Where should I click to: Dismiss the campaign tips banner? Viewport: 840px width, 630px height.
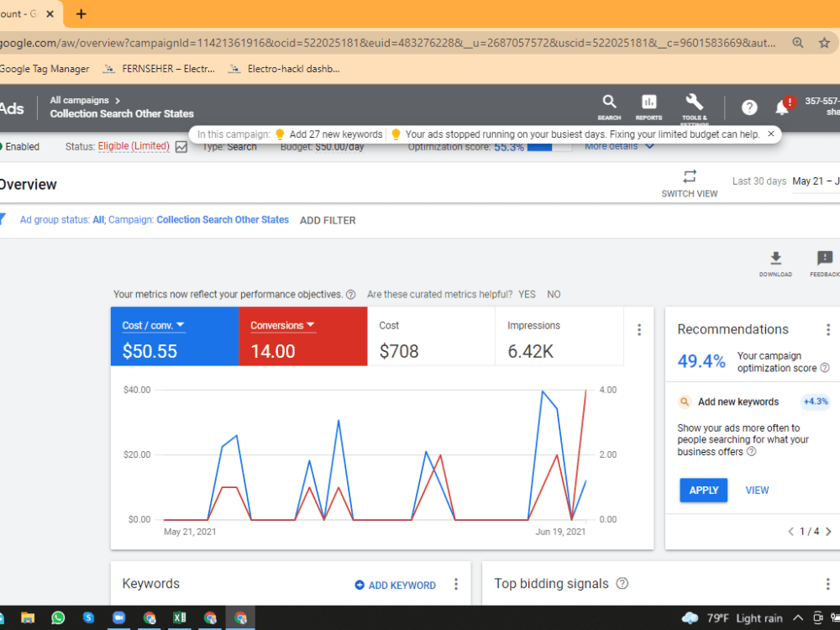point(771,134)
